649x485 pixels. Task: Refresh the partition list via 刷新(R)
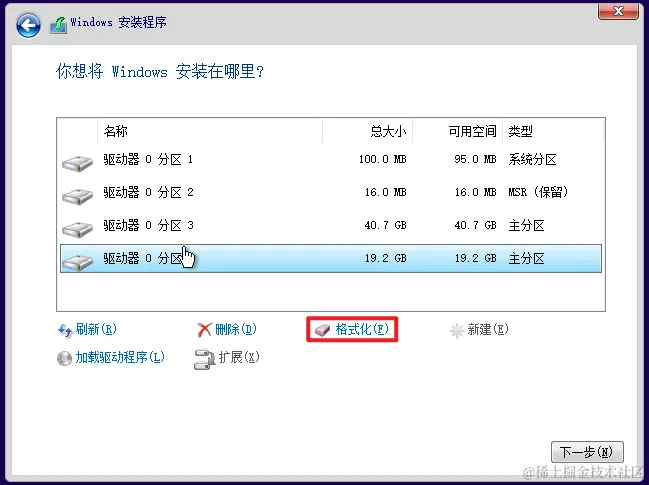(96, 329)
